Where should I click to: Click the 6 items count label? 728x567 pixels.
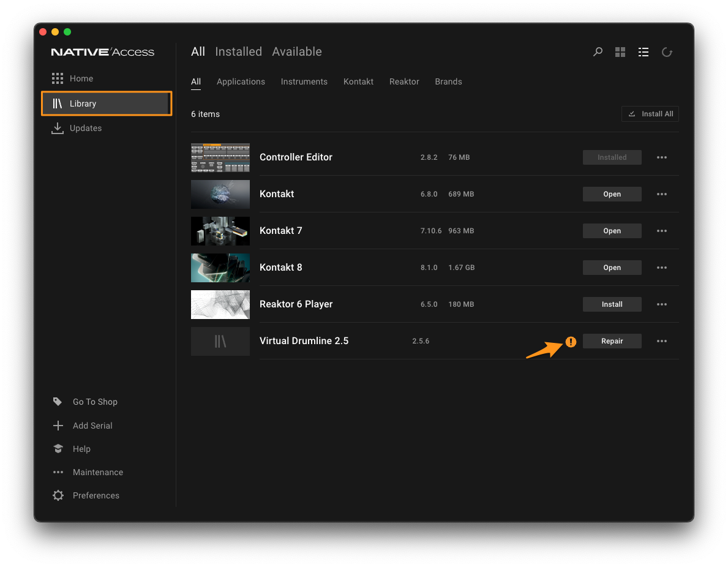pos(205,115)
